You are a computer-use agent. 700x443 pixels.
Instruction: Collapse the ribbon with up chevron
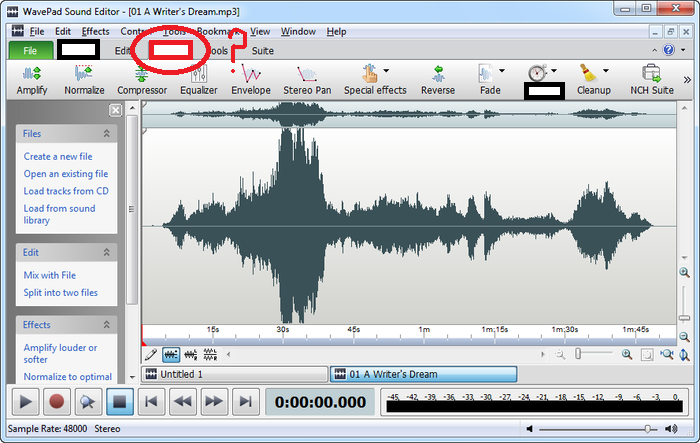654,50
